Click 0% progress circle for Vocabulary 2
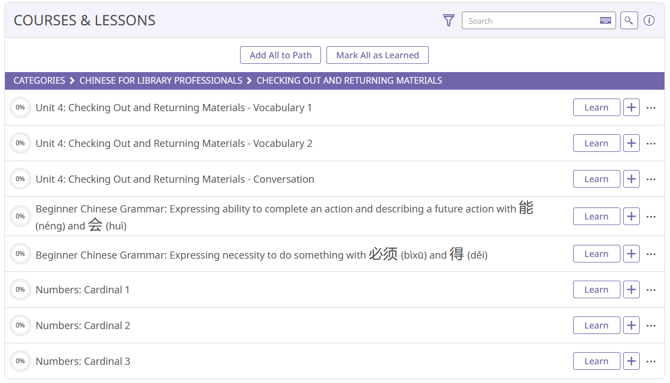Viewport: 670px width, 383px height. pyautogui.click(x=20, y=143)
